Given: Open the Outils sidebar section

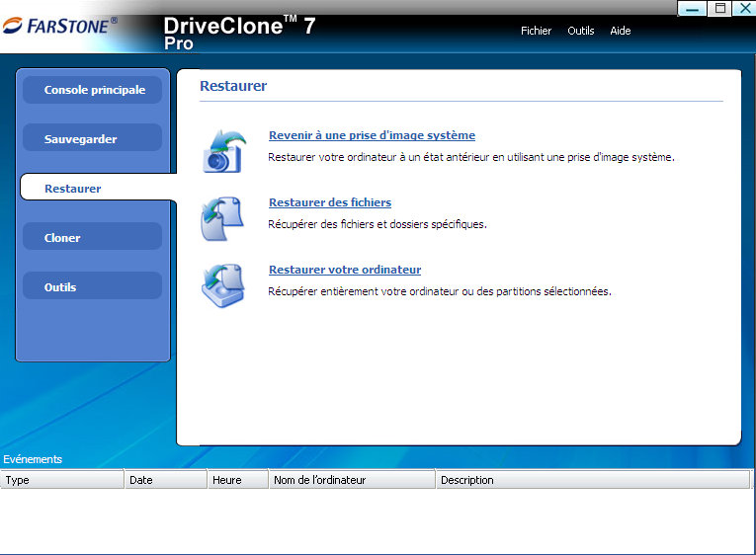Looking at the screenshot, I should (x=92, y=286).
